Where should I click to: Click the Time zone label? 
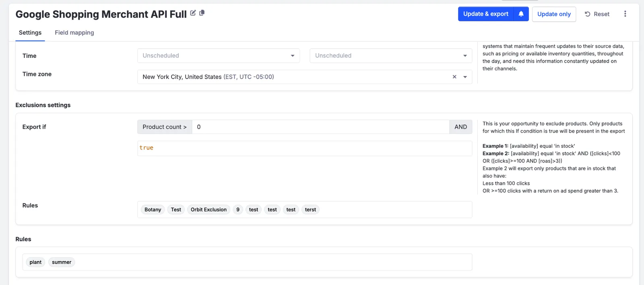(37, 74)
